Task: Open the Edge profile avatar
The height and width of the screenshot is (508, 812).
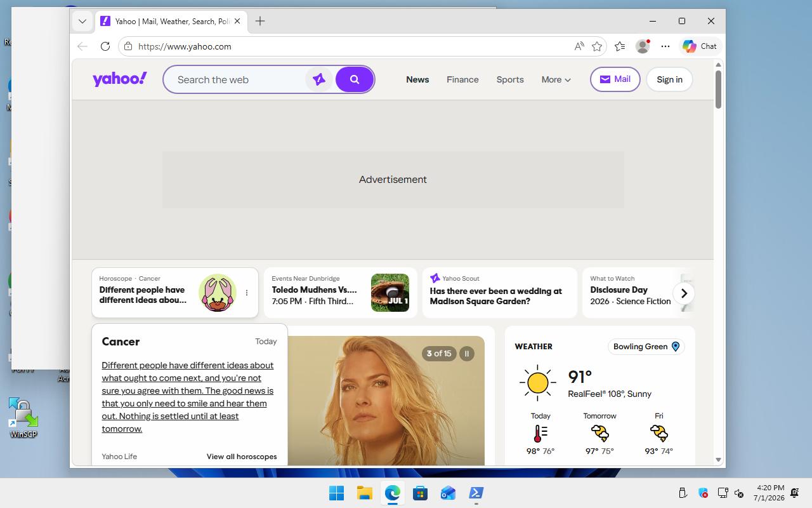Action: point(643,46)
